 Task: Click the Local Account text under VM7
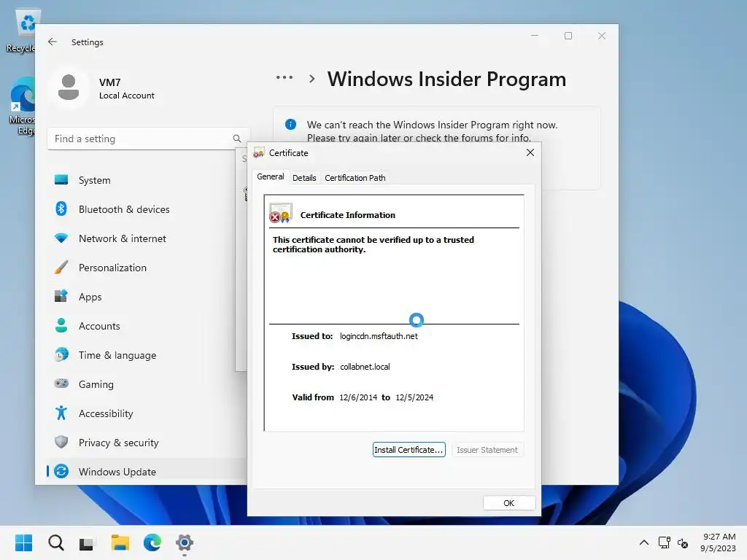pyautogui.click(x=127, y=96)
